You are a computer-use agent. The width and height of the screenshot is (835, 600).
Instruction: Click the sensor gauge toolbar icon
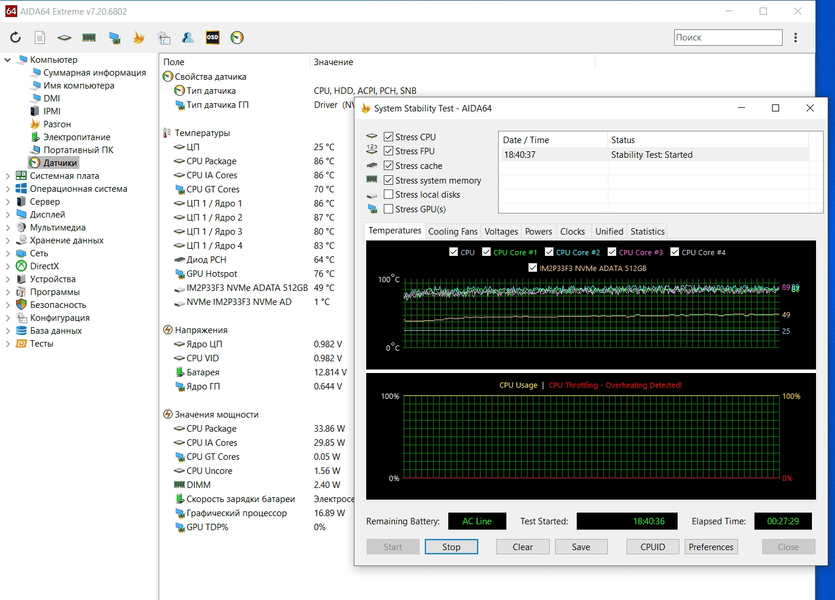click(x=237, y=37)
